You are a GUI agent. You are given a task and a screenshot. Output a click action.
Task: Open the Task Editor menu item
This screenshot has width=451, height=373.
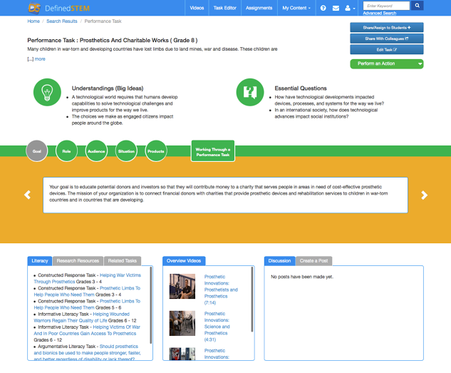point(225,8)
